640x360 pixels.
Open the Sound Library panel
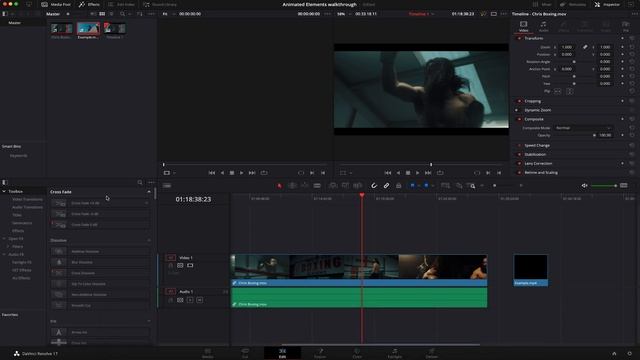click(x=160, y=4)
